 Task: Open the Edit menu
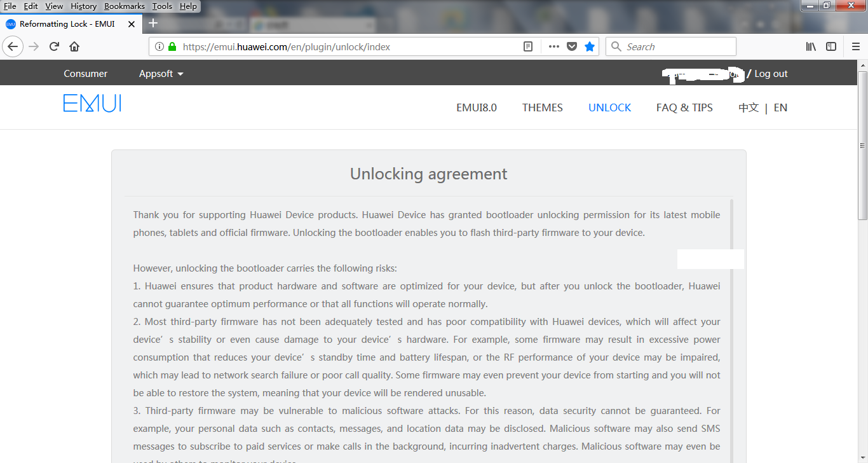point(31,6)
